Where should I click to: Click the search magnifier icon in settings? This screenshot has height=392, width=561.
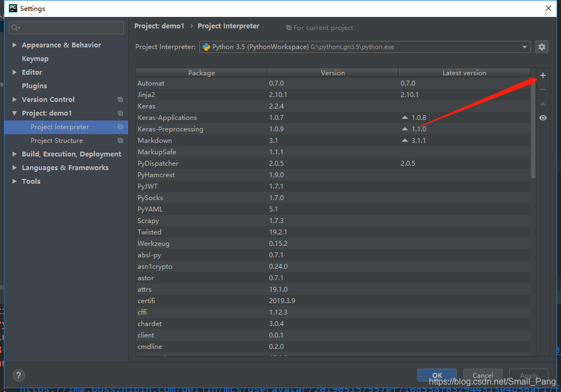point(15,28)
